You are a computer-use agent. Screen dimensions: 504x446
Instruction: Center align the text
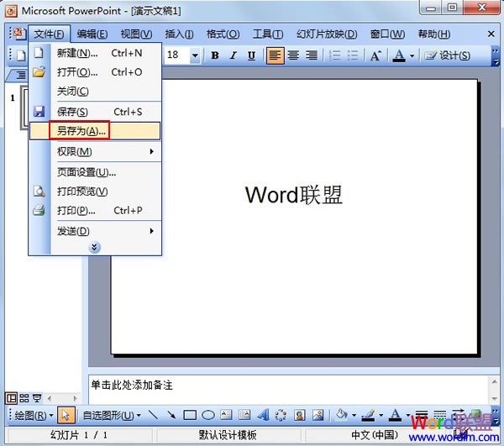coord(293,55)
